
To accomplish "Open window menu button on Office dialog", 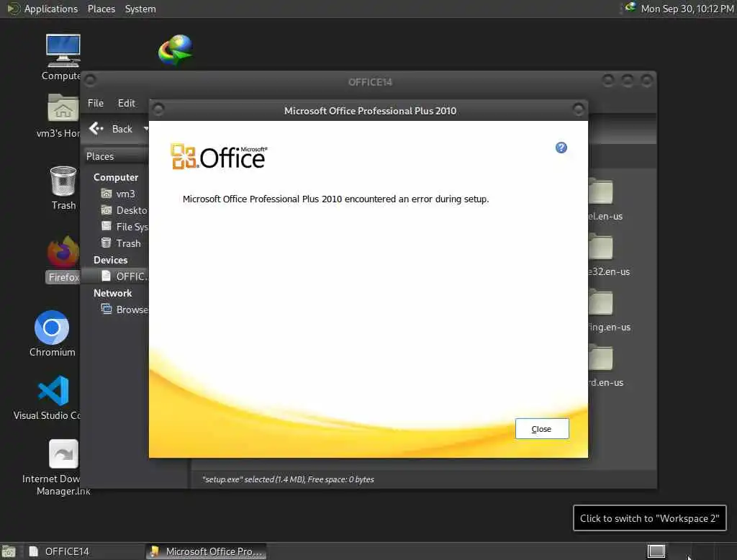I will 158,109.
